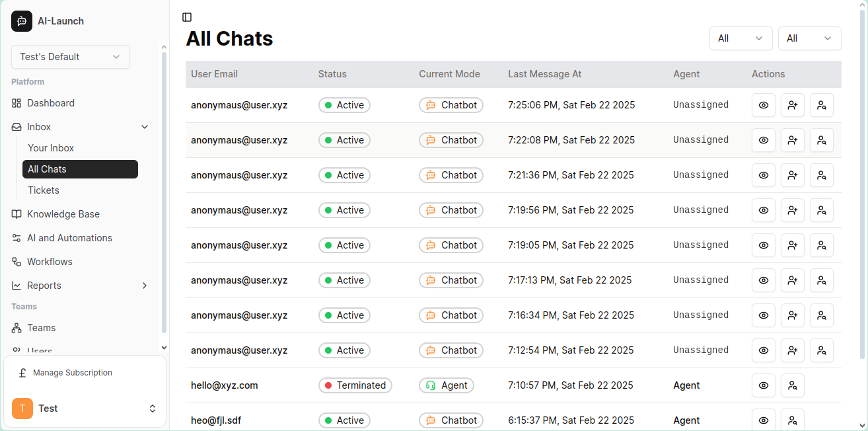View chat from 7:12:54 PM row
The image size is (868, 431).
click(x=764, y=350)
